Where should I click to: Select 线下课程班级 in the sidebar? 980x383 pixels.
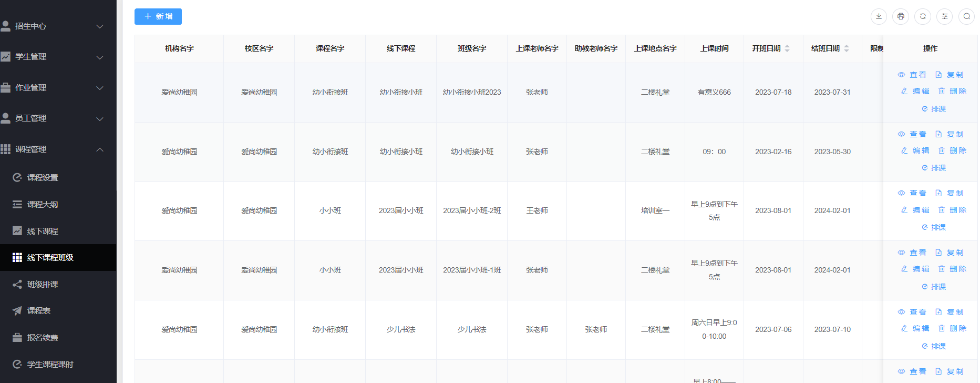click(58, 258)
